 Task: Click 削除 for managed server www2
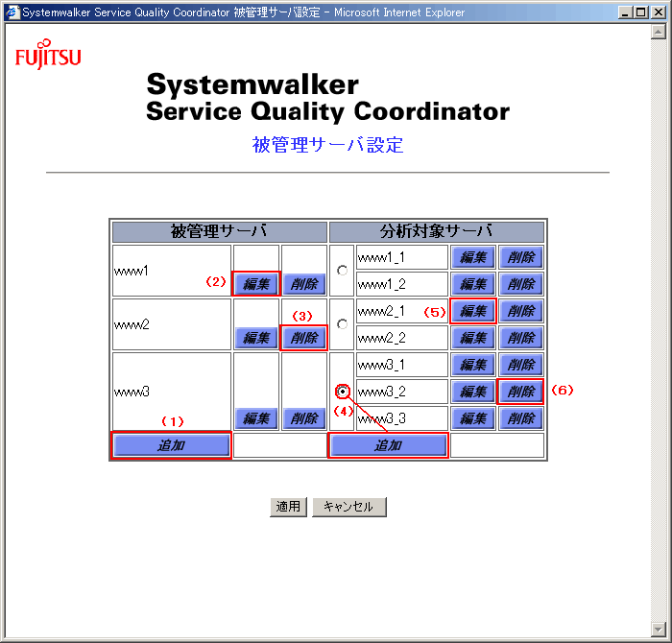(304, 338)
